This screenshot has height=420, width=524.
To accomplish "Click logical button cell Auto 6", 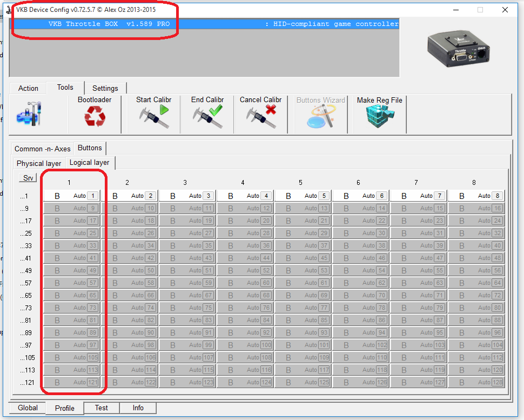I will pos(361,196).
